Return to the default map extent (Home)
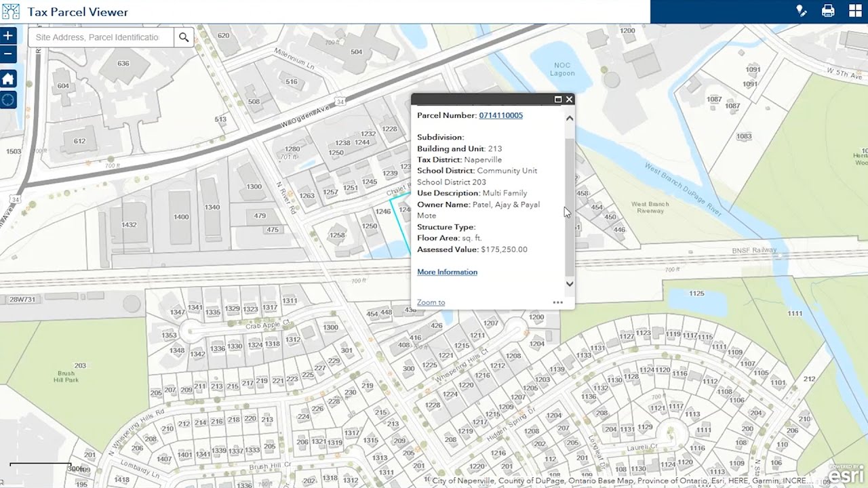Viewport: 868px width, 488px height. 7,79
